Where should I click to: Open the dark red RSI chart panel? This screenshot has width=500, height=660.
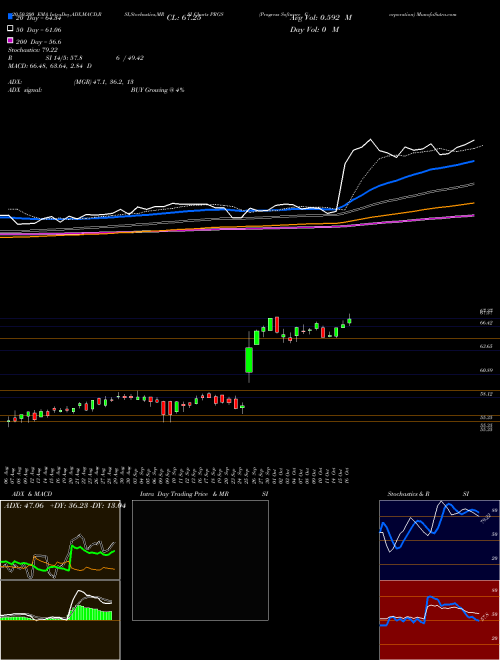439,620
